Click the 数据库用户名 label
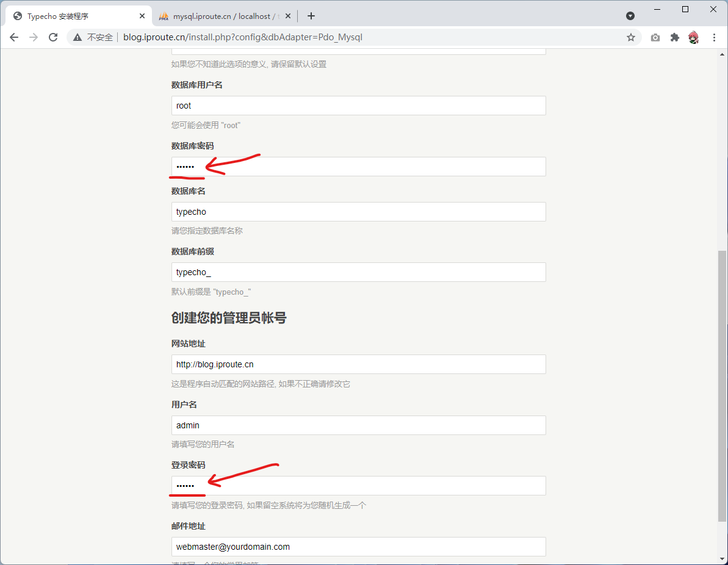Screen dimensions: 728x565 (197, 85)
